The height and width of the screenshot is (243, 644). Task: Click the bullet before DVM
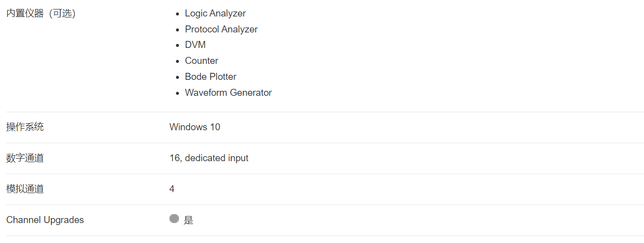coord(178,45)
